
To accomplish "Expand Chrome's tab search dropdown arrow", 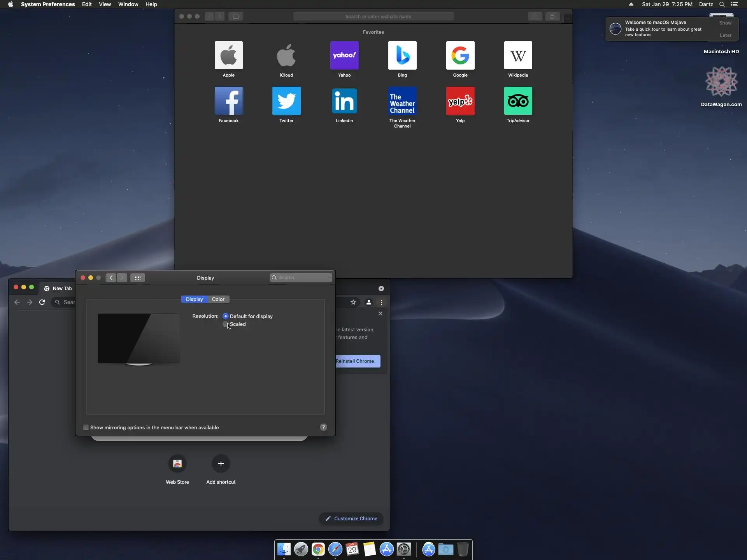I will pyautogui.click(x=381, y=289).
